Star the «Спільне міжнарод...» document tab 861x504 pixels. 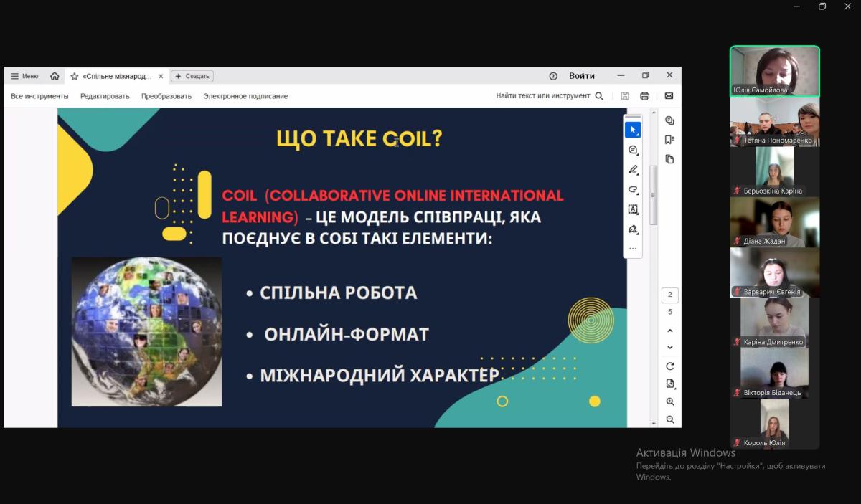click(75, 76)
